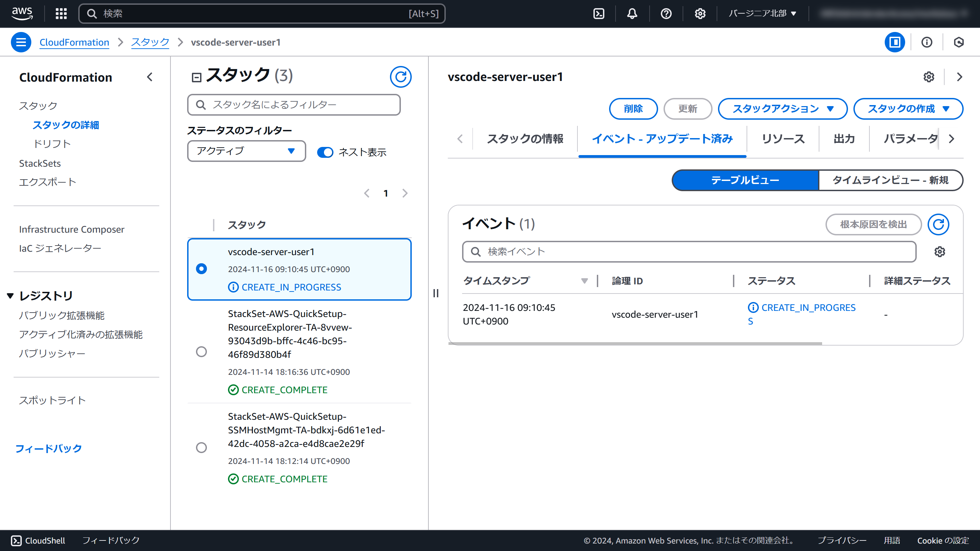Click the events horizontal scrollbar
980x551 pixels.
pyautogui.click(x=635, y=344)
